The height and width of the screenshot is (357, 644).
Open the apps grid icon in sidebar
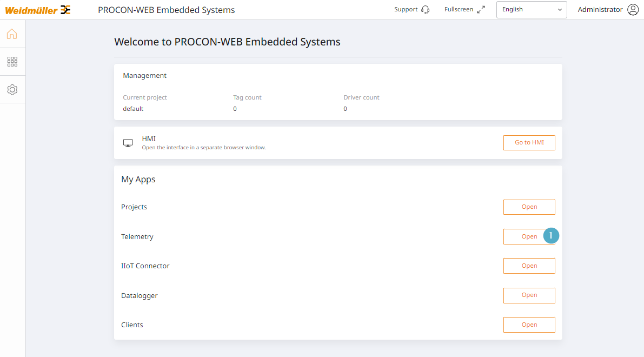(12, 62)
